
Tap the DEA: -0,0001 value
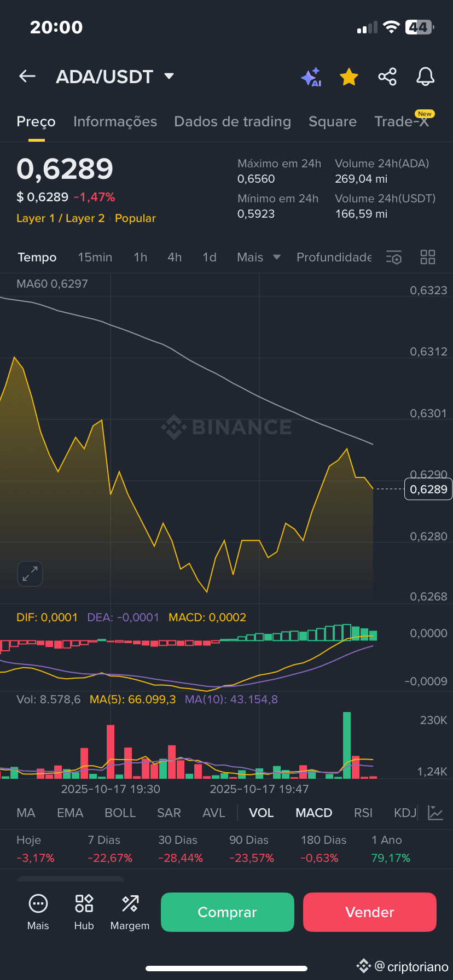point(123,617)
